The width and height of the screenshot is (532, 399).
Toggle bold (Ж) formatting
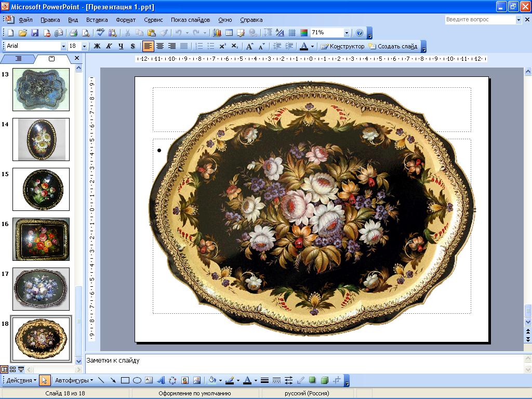click(x=97, y=46)
